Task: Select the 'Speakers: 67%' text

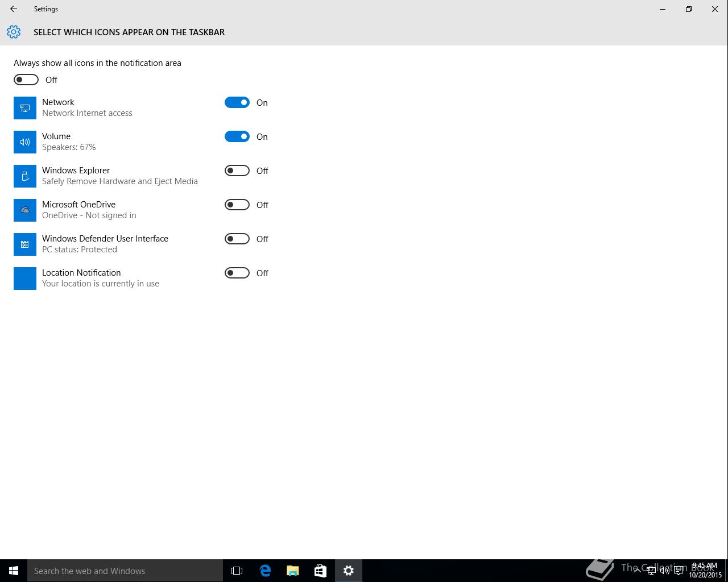Action: click(x=69, y=147)
